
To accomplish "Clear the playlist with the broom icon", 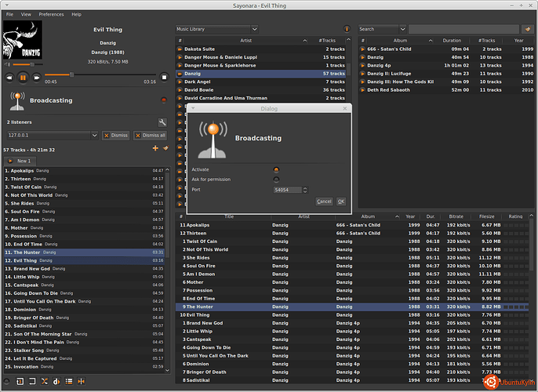I will [165, 148].
